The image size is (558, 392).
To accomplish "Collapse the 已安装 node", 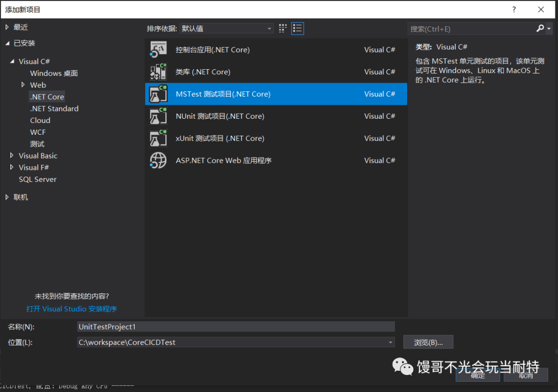I will pyautogui.click(x=7, y=43).
